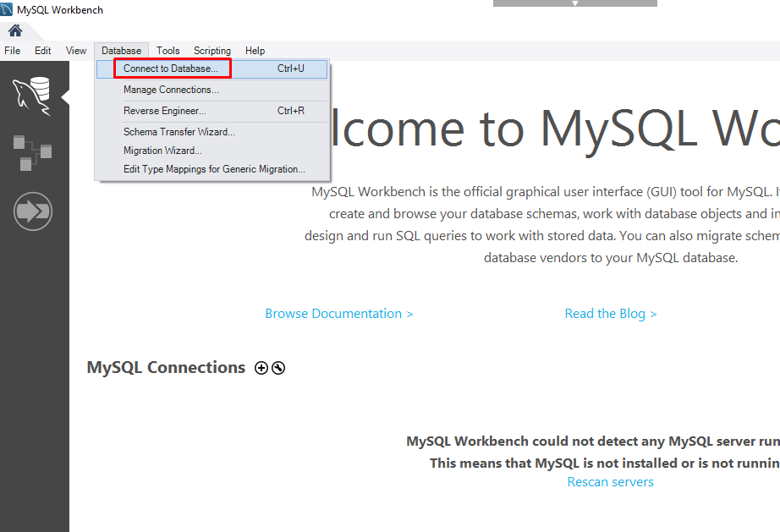This screenshot has height=532, width=780.
Task: Click the Read the Blog link
Action: (x=611, y=314)
